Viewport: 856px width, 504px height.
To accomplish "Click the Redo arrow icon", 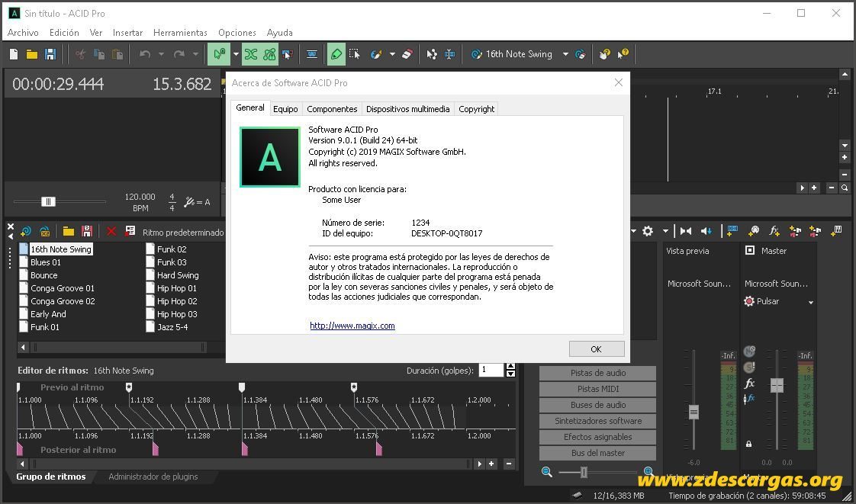I will coord(179,54).
